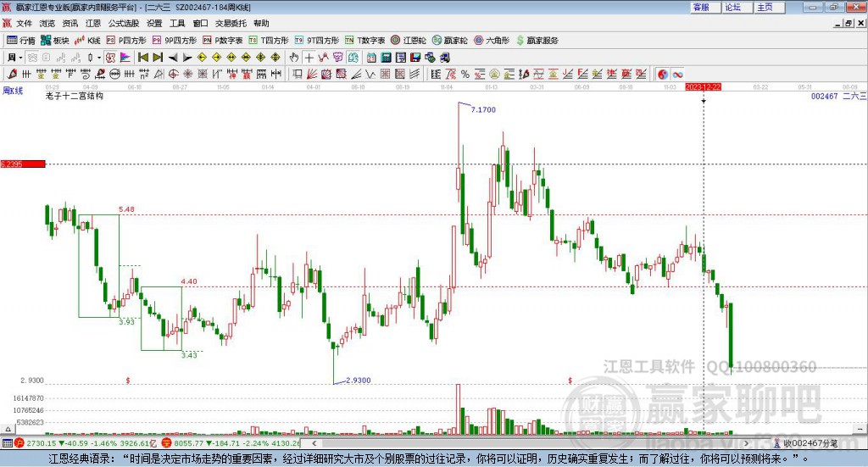The width and height of the screenshot is (868, 467).
Task: Open the 板块 sector view
Action: pos(55,41)
